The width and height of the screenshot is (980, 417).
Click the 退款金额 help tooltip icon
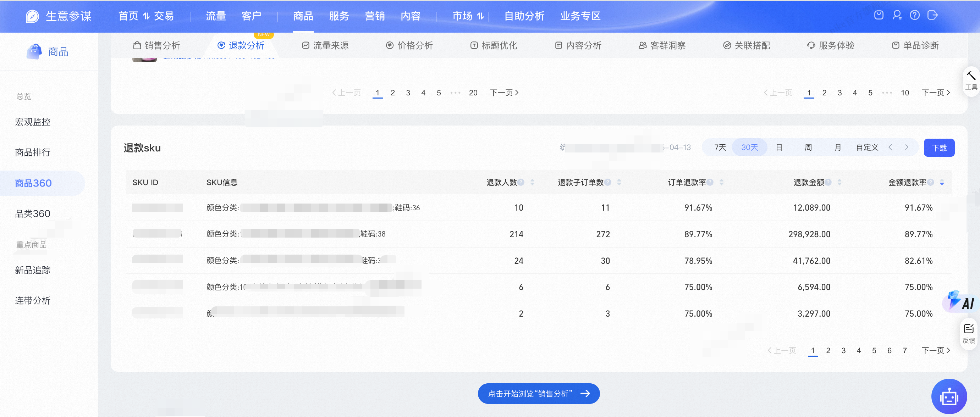click(828, 182)
